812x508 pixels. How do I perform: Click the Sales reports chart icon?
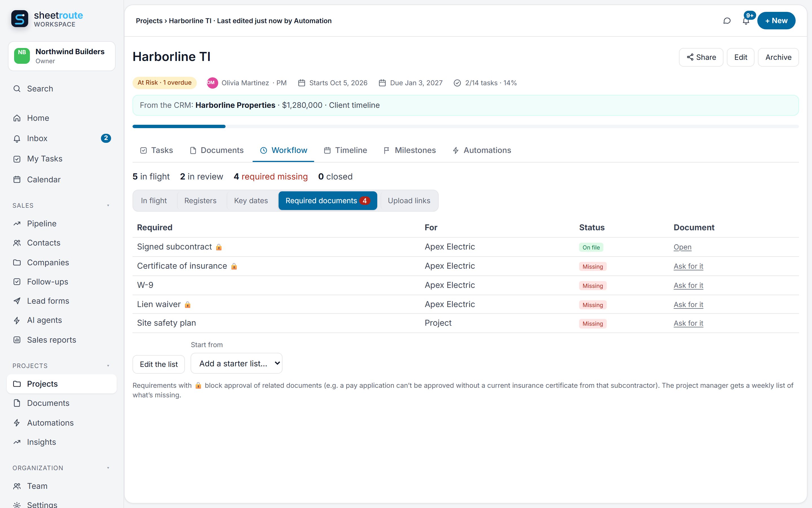coord(17,340)
